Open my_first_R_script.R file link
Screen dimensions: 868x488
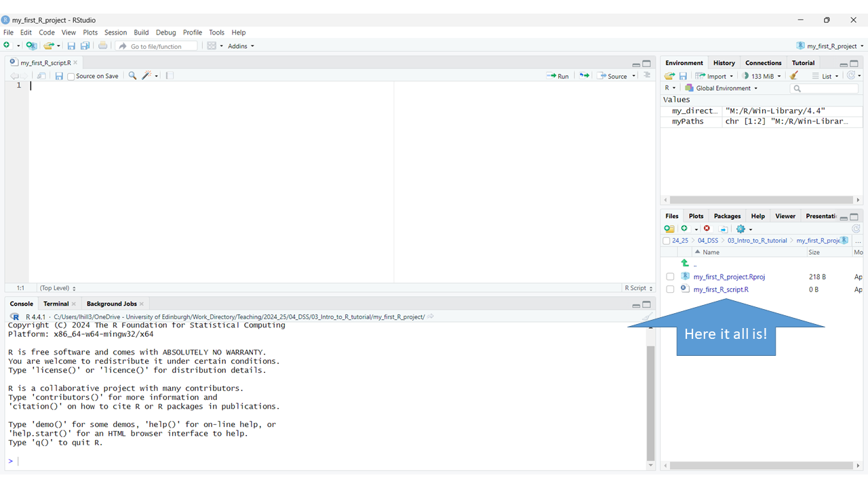point(721,289)
